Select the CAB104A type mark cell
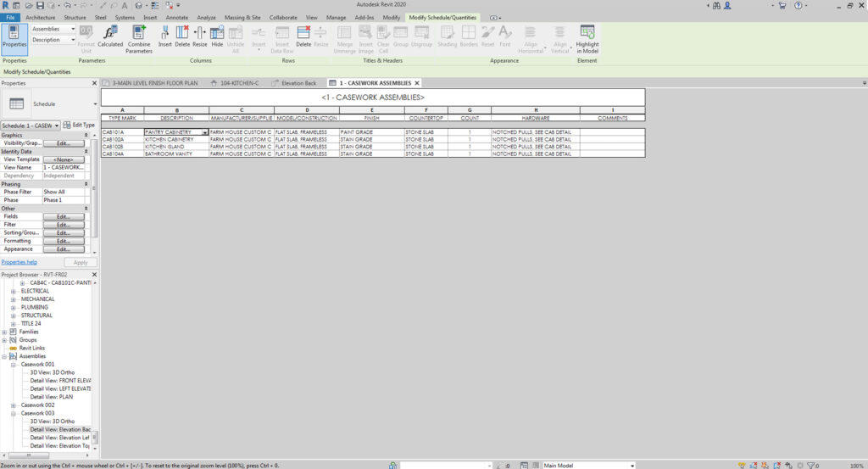868x469 pixels. (x=122, y=154)
